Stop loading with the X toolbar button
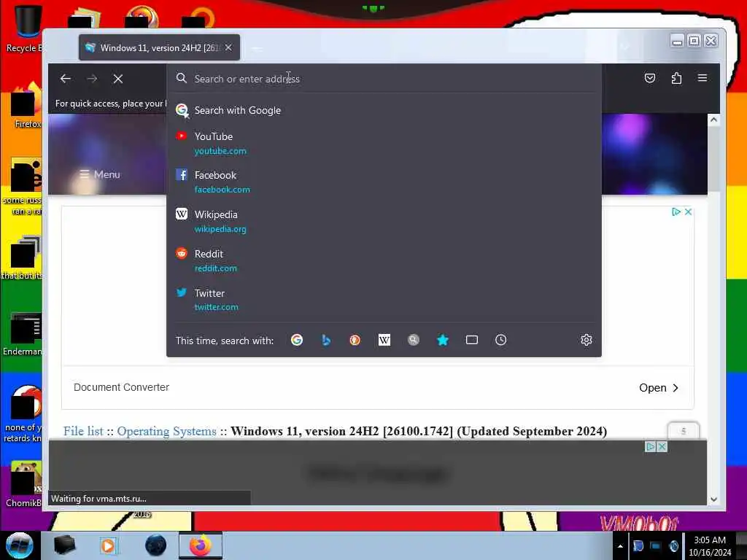 point(118,79)
